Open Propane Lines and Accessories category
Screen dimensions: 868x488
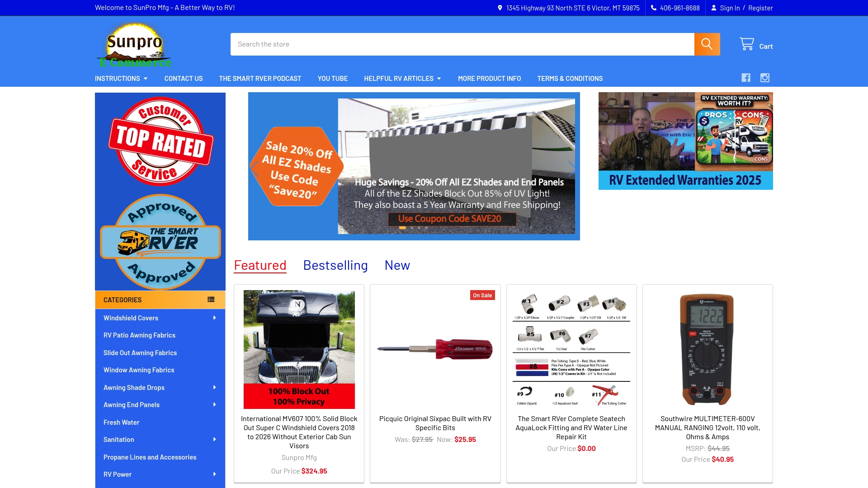tap(150, 457)
